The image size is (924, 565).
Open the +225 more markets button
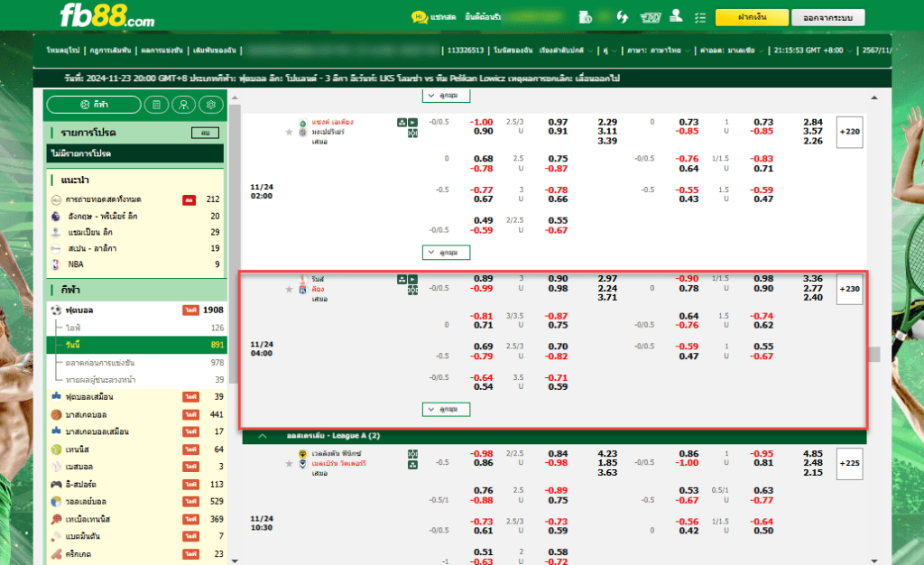click(x=849, y=464)
